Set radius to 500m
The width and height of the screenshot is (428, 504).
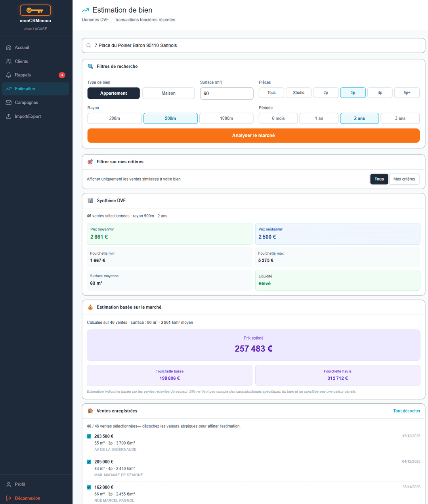tap(170, 118)
